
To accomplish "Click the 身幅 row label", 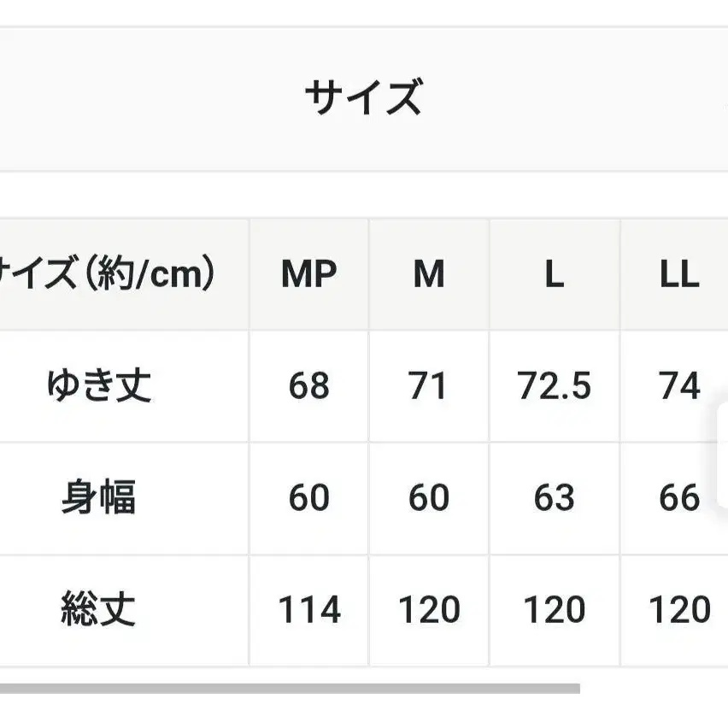I will point(99,498).
